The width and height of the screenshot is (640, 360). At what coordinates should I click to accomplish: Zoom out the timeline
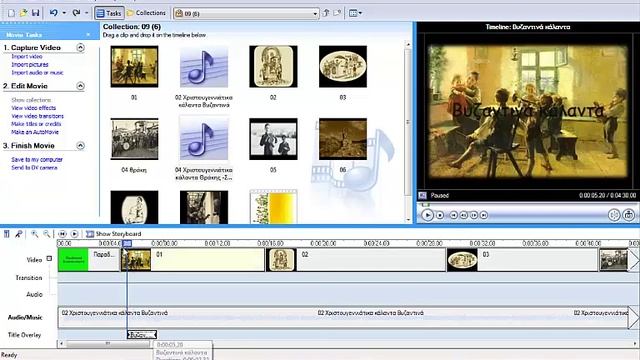pos(47,234)
